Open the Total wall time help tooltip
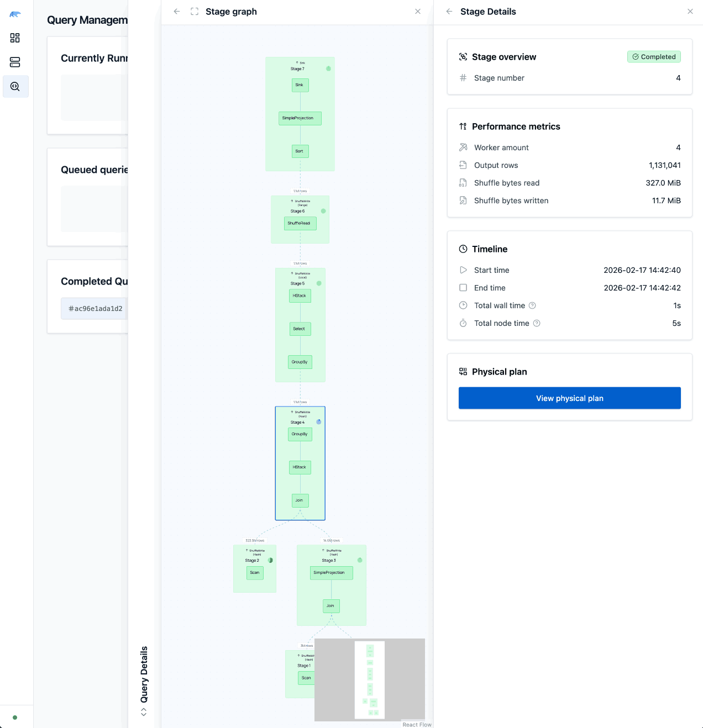703x728 pixels. coord(532,305)
